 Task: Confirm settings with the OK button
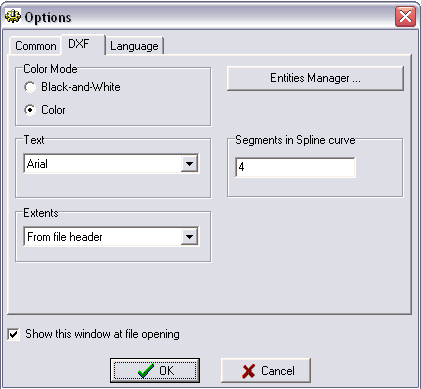[155, 371]
